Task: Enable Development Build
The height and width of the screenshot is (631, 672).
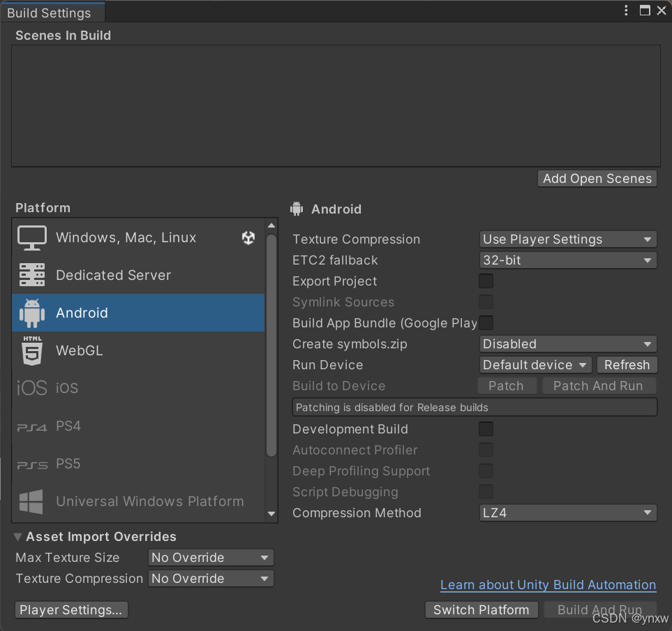Action: click(486, 429)
